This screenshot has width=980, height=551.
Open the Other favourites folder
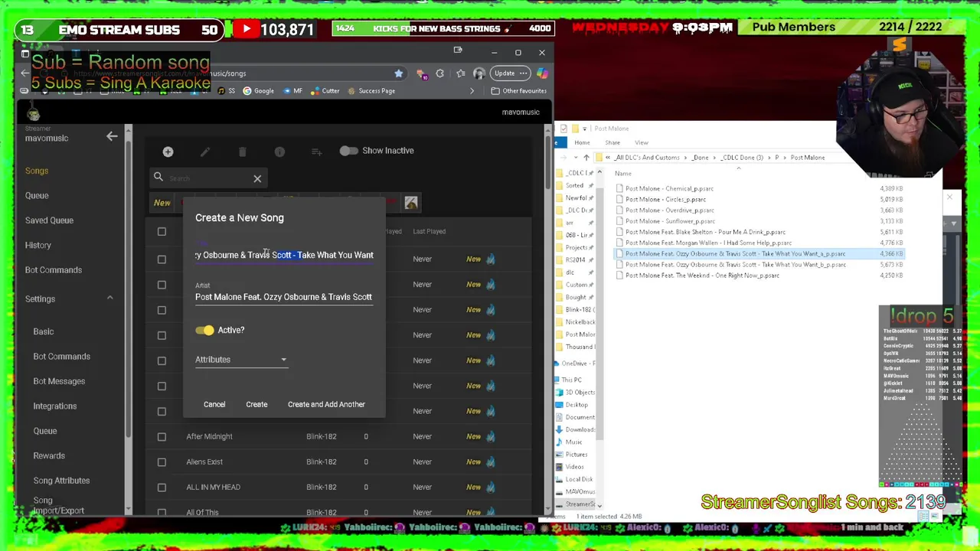point(518,91)
